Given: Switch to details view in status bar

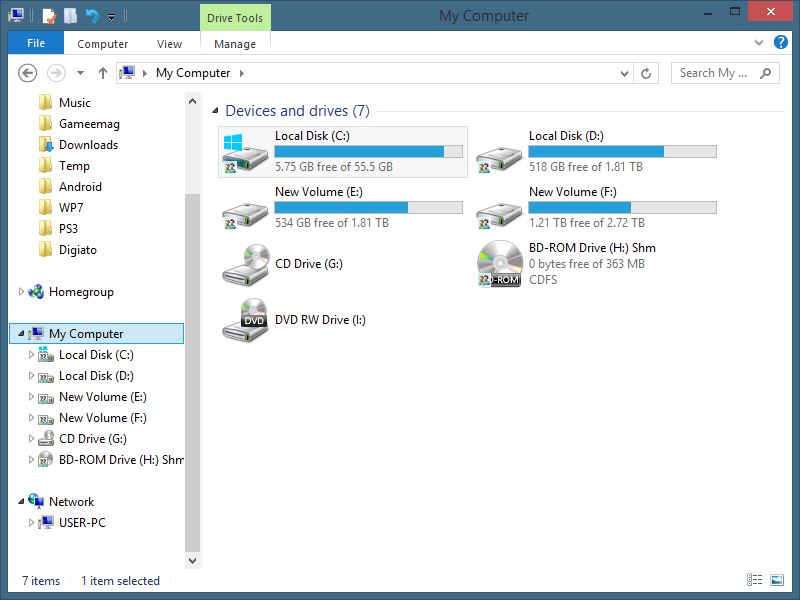Looking at the screenshot, I should (x=754, y=580).
